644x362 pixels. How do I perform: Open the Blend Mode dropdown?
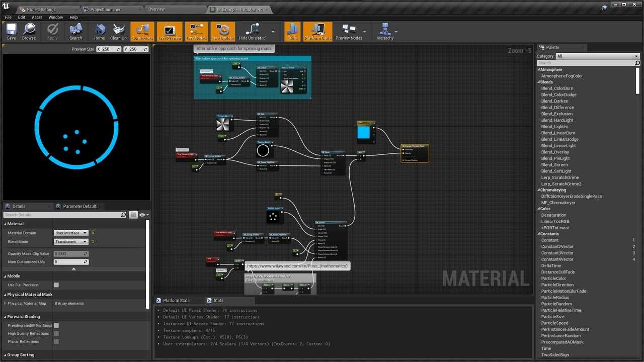[71, 242]
